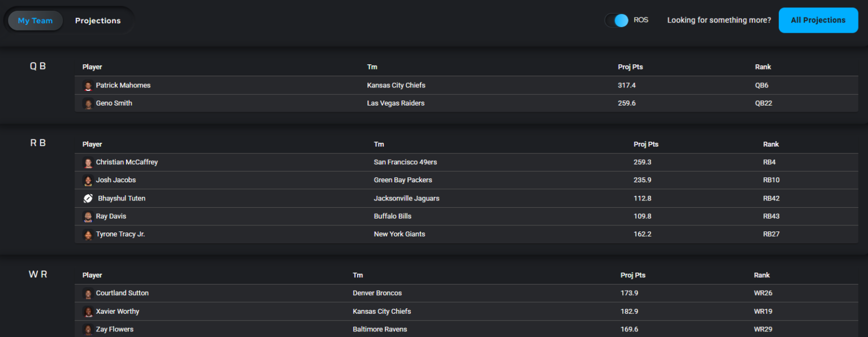
Task: Click Courtland Sutton's player photo
Action: pos(88,293)
